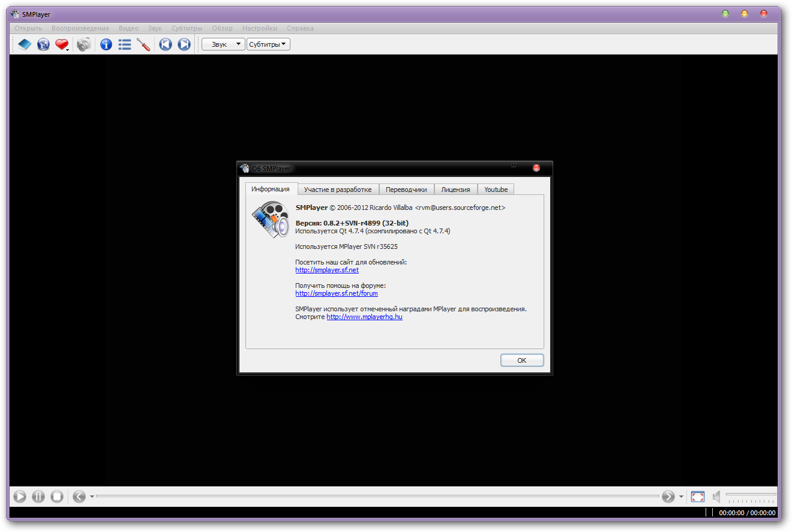This screenshot has width=792, height=532.
Task: Open favorites via red heart icon
Action: [61, 44]
